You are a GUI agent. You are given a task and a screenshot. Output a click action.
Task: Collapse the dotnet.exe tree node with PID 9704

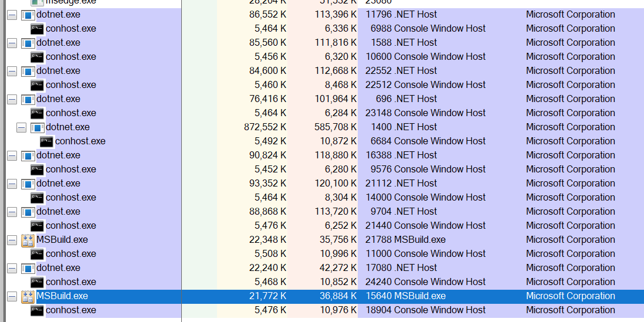tap(12, 212)
